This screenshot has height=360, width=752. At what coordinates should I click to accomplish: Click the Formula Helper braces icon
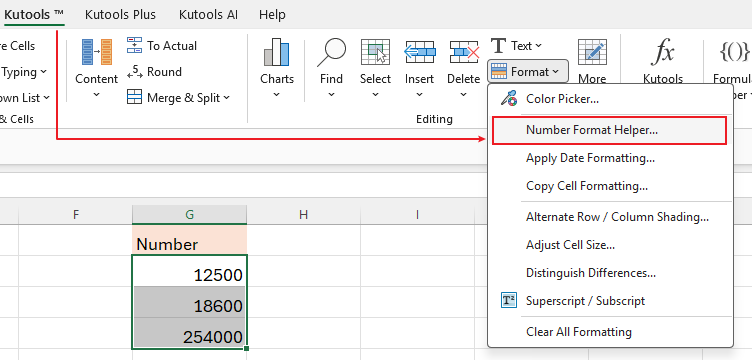[x=734, y=51]
